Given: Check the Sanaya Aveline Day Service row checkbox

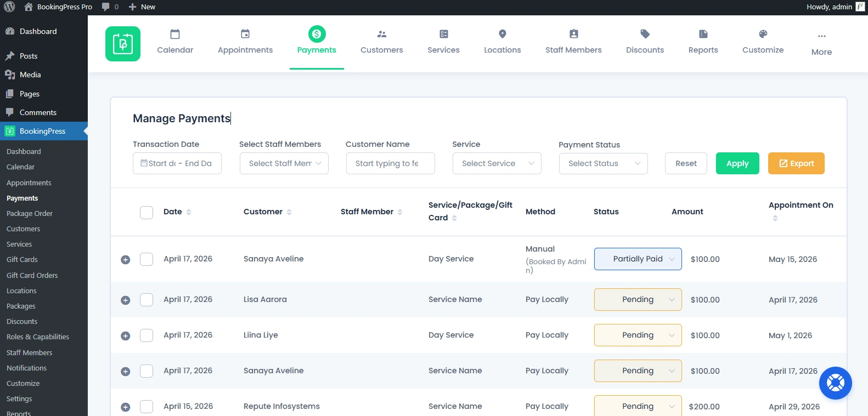Looking at the screenshot, I should (146, 259).
